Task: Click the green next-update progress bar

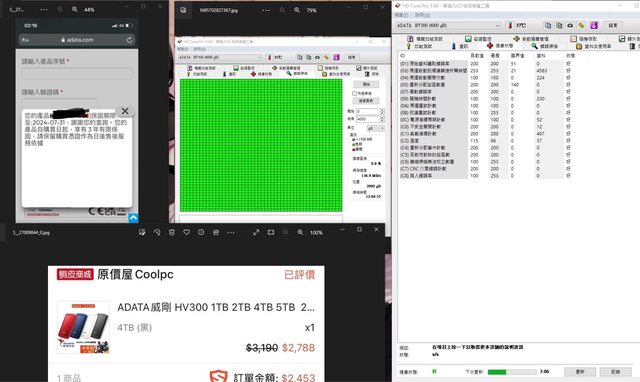Action: coord(512,372)
